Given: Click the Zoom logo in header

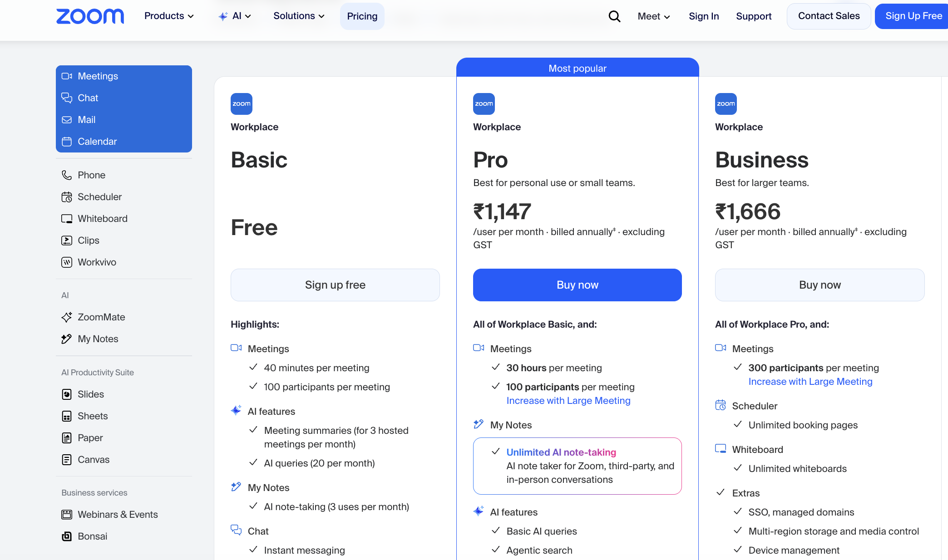Looking at the screenshot, I should (x=90, y=16).
